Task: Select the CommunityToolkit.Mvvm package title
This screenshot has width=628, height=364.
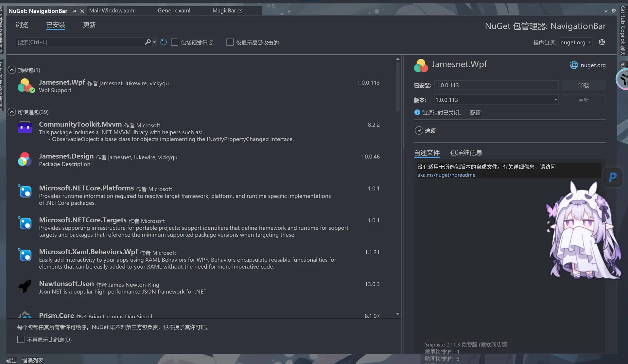Action: (x=80, y=124)
